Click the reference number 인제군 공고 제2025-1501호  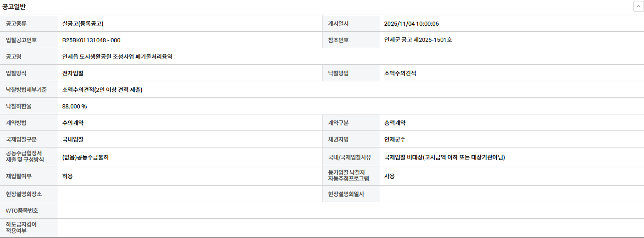point(418,40)
